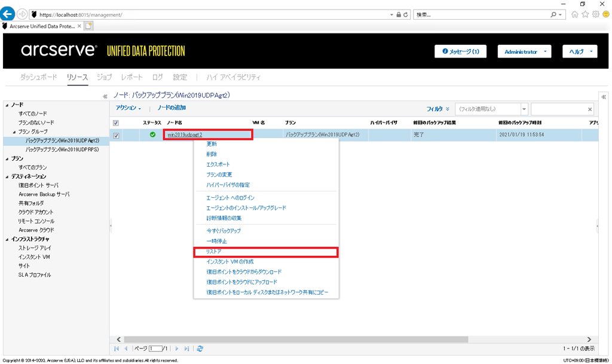Image resolution: width=612 pixels, height=364 pixels.
Task: Choose エージェント へのログイン menu item
Action: (x=230, y=198)
